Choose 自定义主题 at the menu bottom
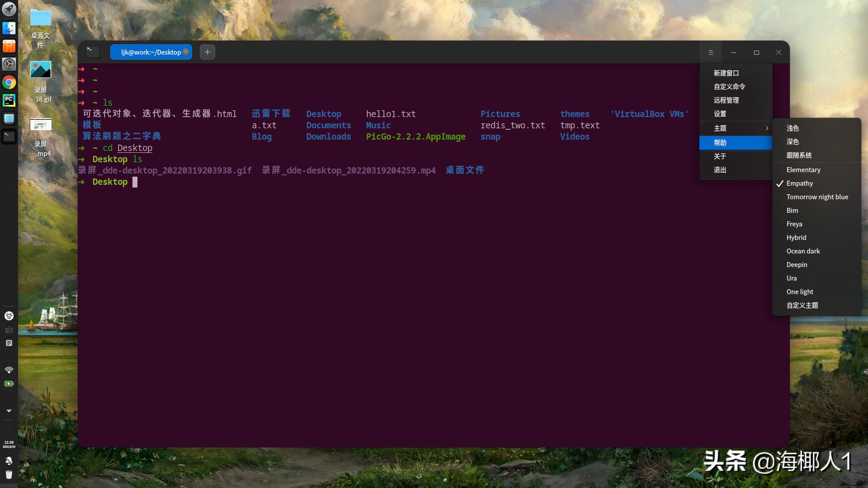Image resolution: width=868 pixels, height=488 pixels. click(802, 305)
